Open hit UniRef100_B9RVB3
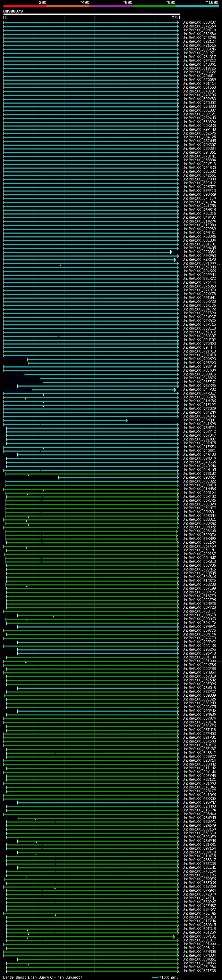The image size is (222, 980). tap(199, 99)
